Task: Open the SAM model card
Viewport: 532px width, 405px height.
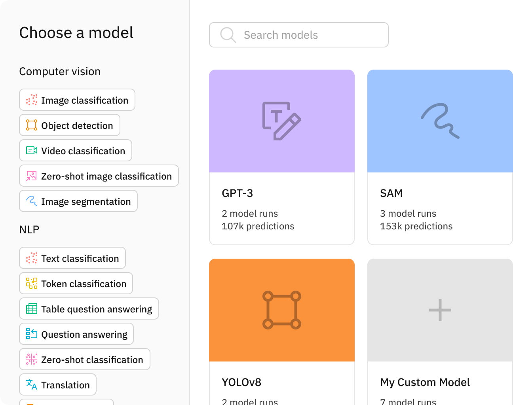Action: click(440, 157)
